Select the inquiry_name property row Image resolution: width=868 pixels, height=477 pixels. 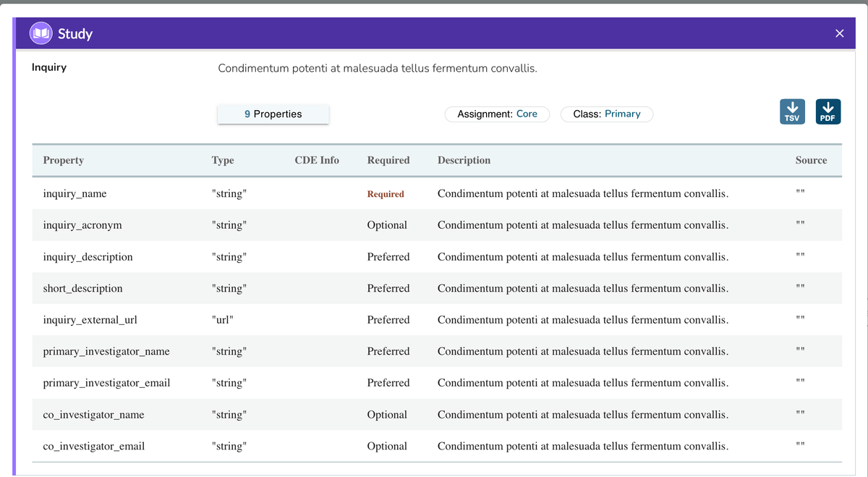point(75,193)
